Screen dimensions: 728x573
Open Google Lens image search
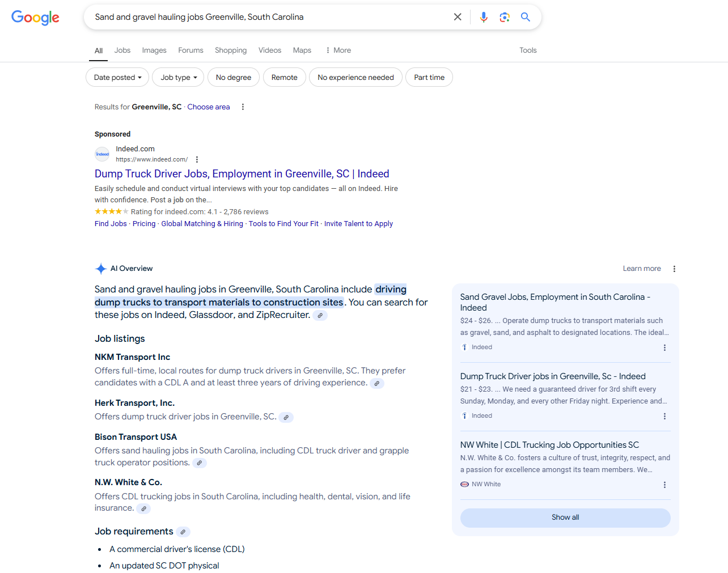(505, 17)
